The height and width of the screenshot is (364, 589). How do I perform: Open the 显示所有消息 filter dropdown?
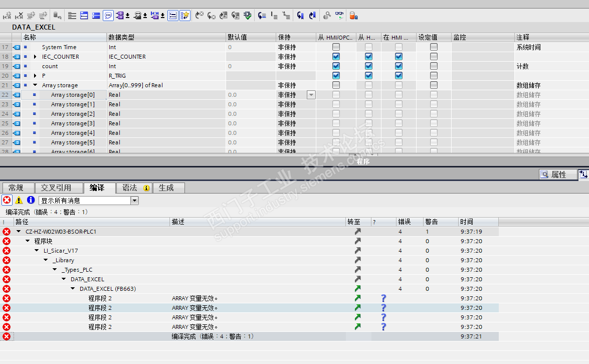click(x=134, y=201)
